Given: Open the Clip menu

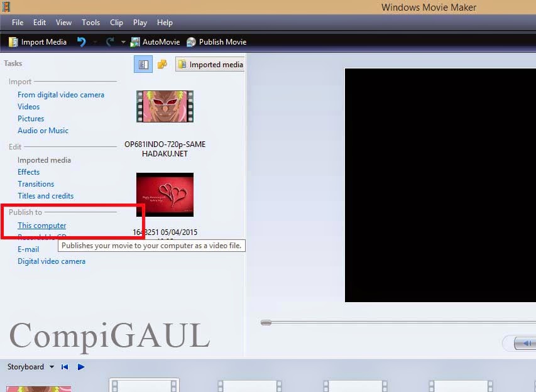Looking at the screenshot, I should [x=116, y=23].
